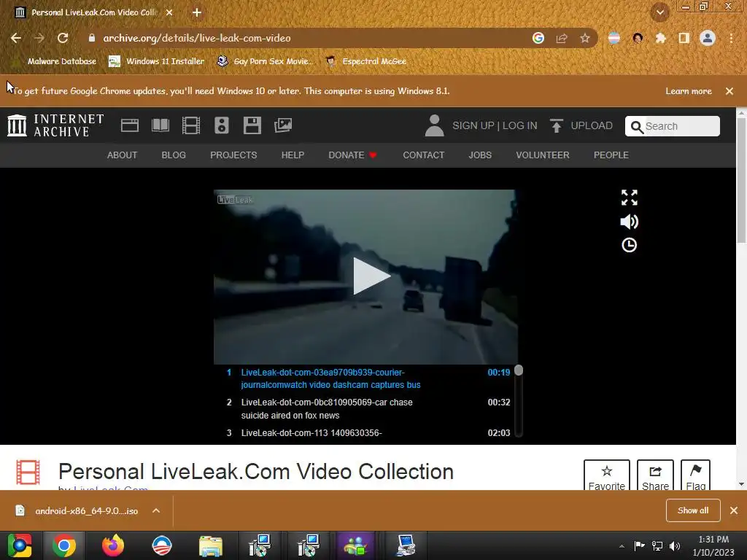Click the Internet Archive search field
Screen dimensions: 747x560
(672, 126)
